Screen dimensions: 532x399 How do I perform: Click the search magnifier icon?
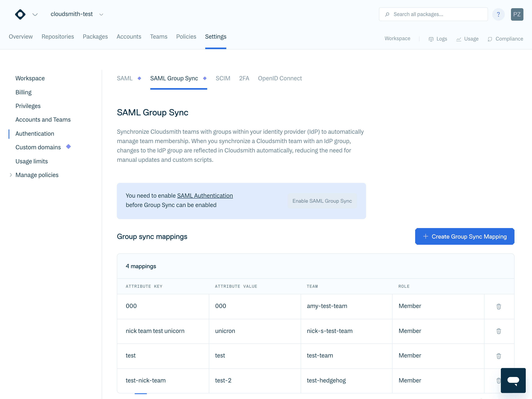(387, 14)
